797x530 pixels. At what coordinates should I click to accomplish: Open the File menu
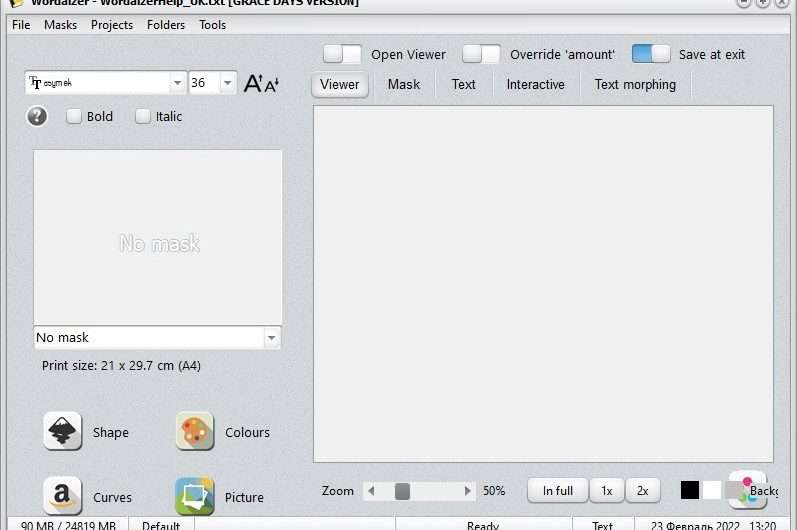[x=21, y=25]
